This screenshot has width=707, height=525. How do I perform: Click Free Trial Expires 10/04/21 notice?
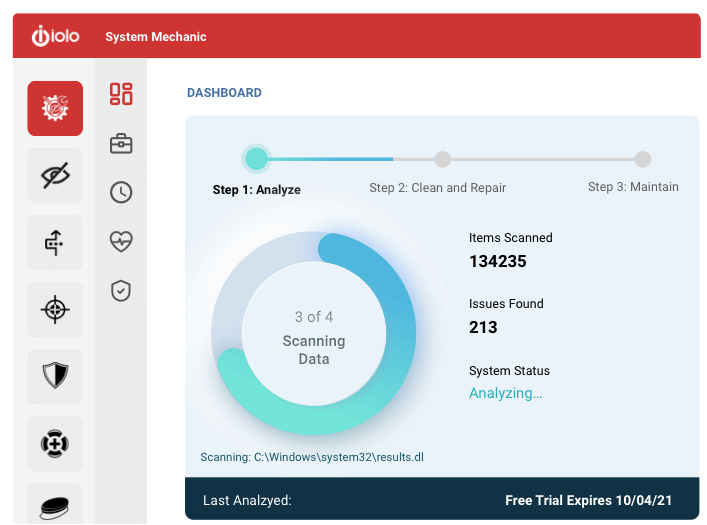pyautogui.click(x=588, y=500)
